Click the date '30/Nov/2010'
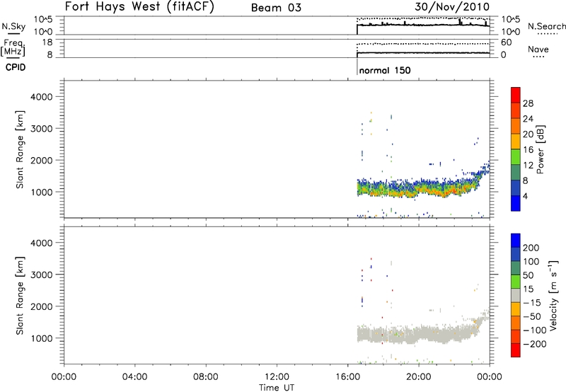This screenshot has width=566, height=392. (x=452, y=6)
